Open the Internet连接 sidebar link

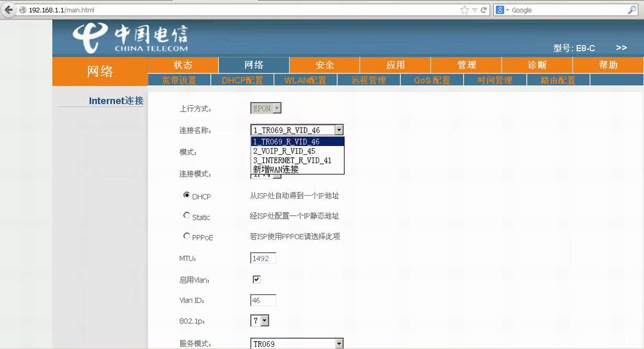pyautogui.click(x=116, y=100)
